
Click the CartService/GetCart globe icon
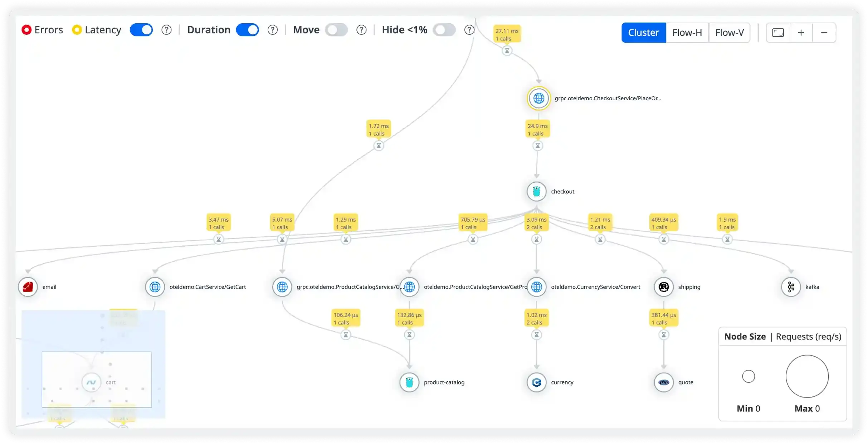pos(155,287)
